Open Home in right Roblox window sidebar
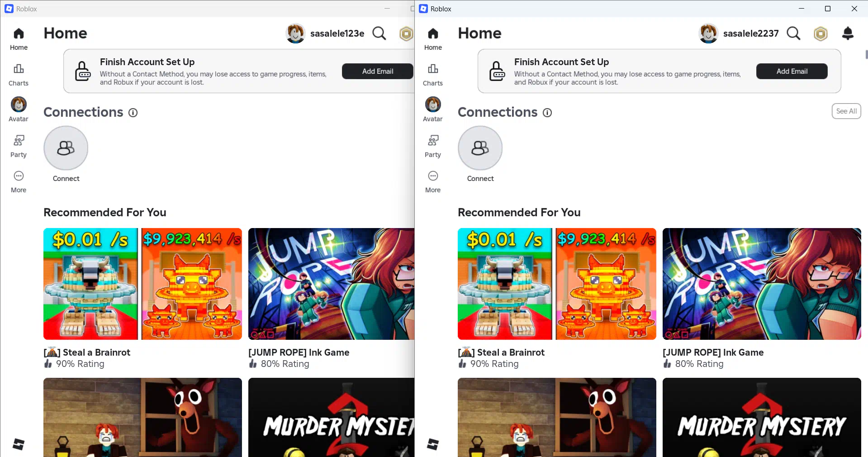The width and height of the screenshot is (868, 457). [x=433, y=39]
